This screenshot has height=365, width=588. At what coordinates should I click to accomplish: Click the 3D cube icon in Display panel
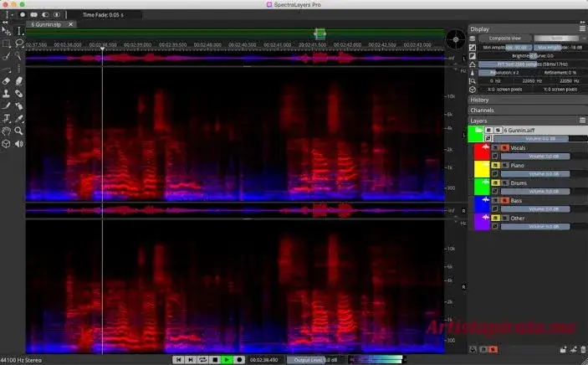tap(473, 90)
